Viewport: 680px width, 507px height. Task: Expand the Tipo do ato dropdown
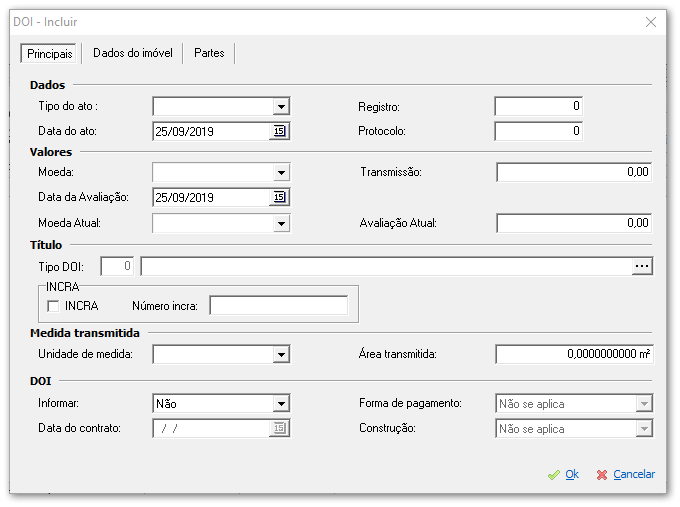pyautogui.click(x=281, y=107)
